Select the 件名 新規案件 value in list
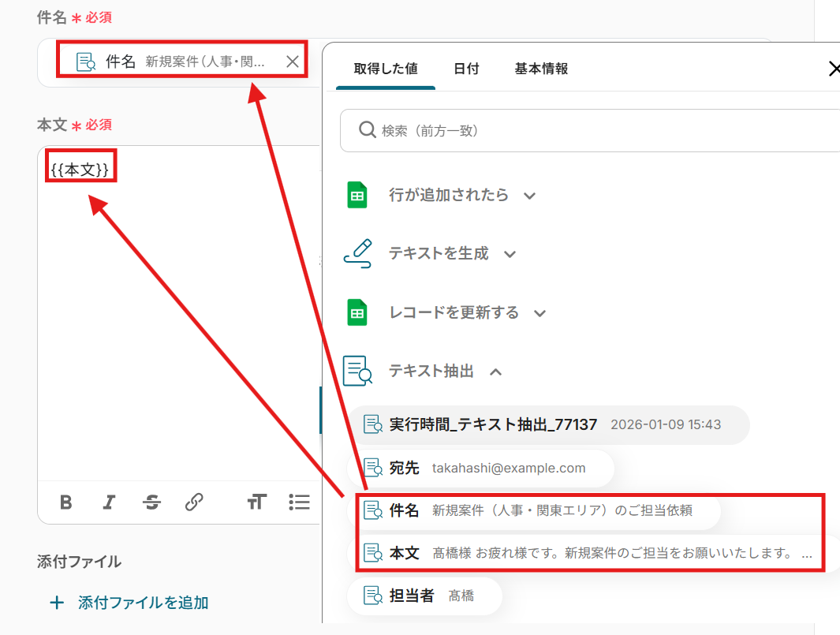The width and height of the screenshot is (840, 635). pos(534,510)
